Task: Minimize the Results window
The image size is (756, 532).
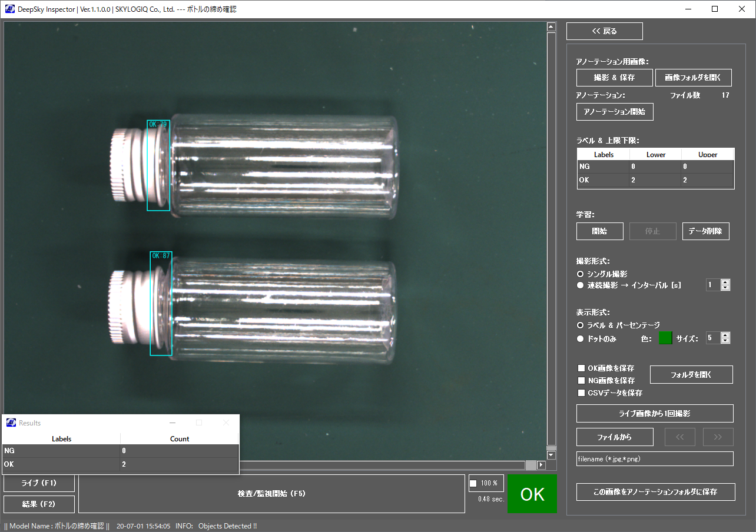Action: (x=173, y=423)
